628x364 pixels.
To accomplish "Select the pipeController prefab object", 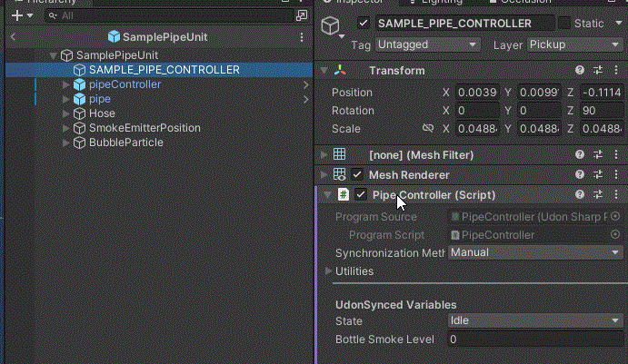I will coord(125,84).
